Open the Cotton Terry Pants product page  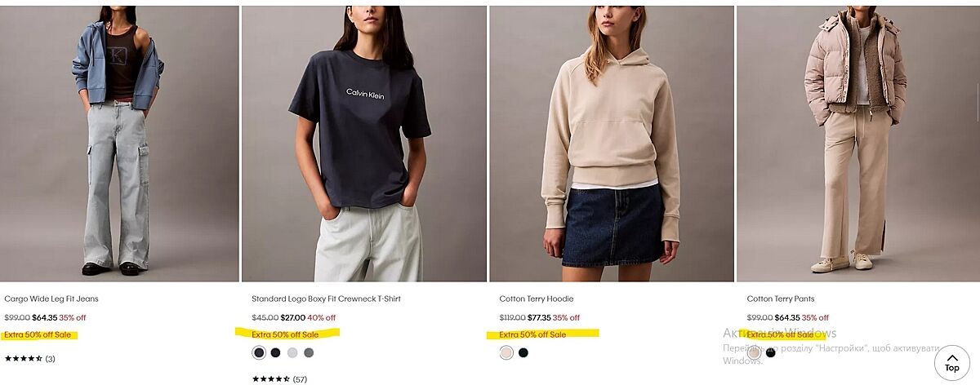pyautogui.click(x=781, y=299)
